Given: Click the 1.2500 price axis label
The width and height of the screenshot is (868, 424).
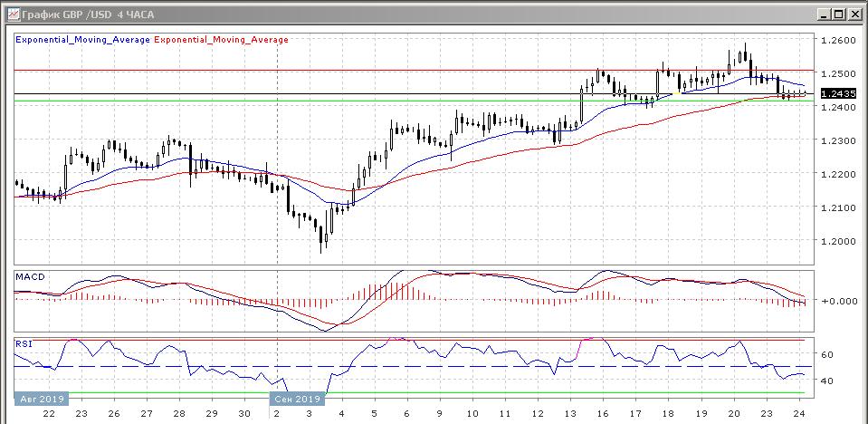Looking at the screenshot, I should pyautogui.click(x=837, y=74).
